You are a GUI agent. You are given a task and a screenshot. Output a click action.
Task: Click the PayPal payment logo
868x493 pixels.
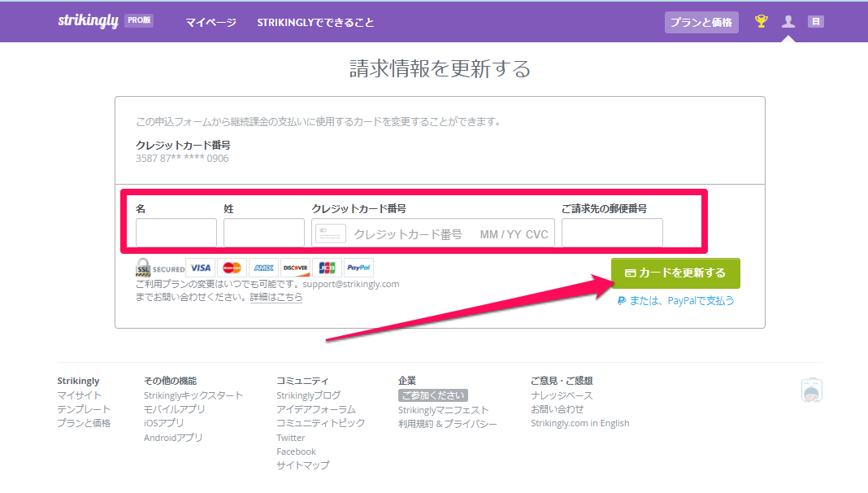pos(358,268)
